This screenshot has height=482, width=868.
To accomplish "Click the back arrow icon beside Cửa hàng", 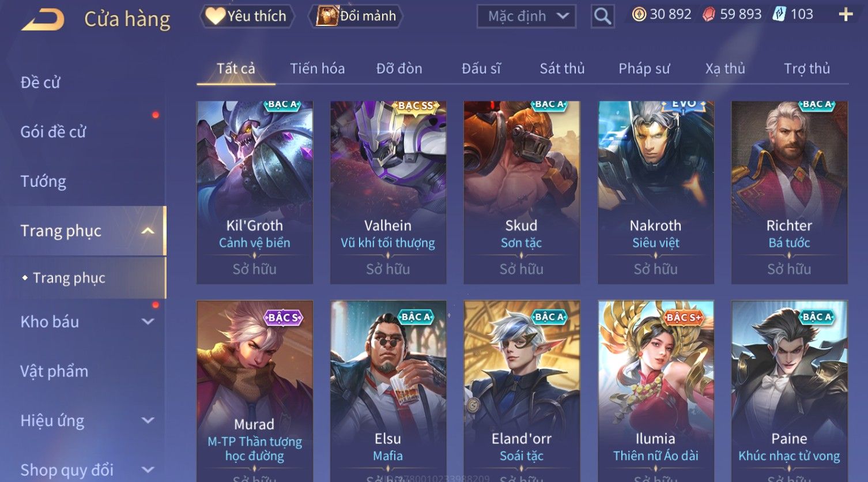I will [x=43, y=20].
